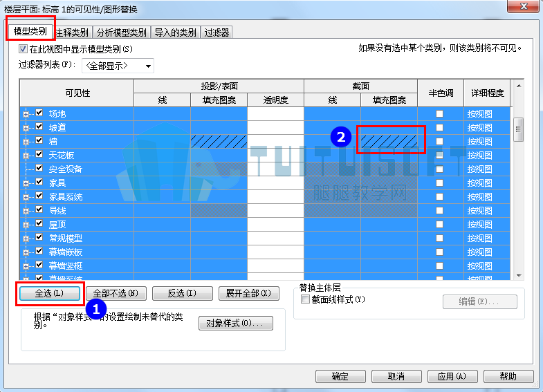Screen dimensions: 543x392
Task: Click the 应用 button
Action: [452, 376]
